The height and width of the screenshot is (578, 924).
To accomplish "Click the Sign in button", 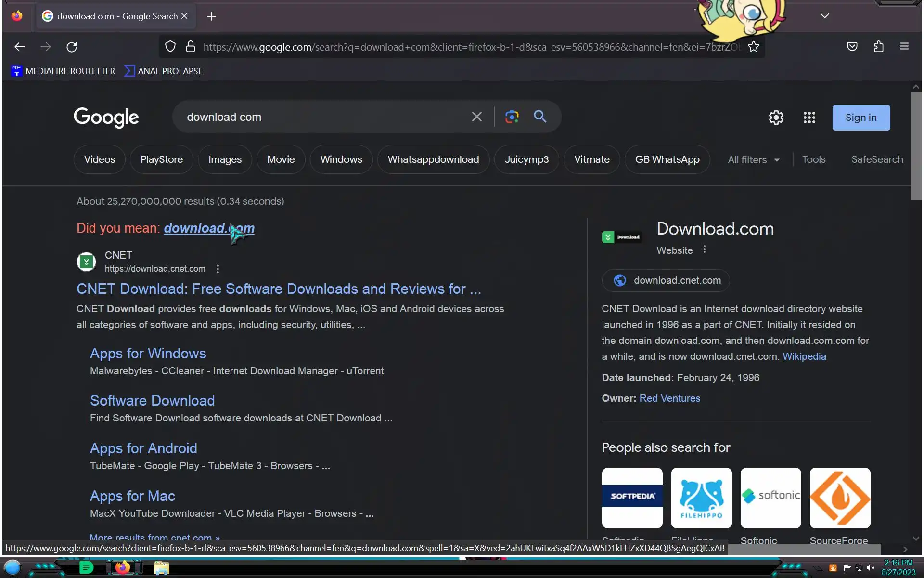I will point(860,118).
